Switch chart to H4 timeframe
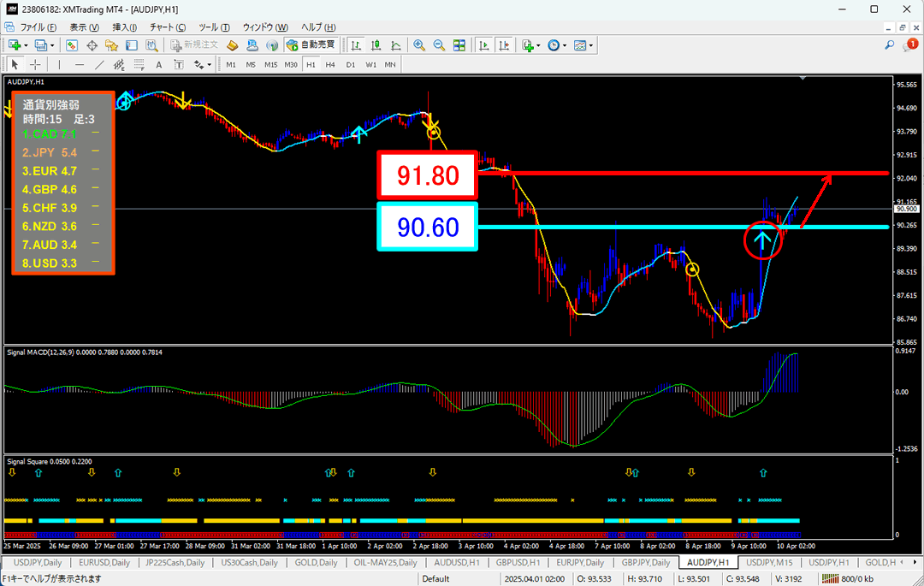Image resolution: width=924 pixels, height=586 pixels. coord(330,64)
